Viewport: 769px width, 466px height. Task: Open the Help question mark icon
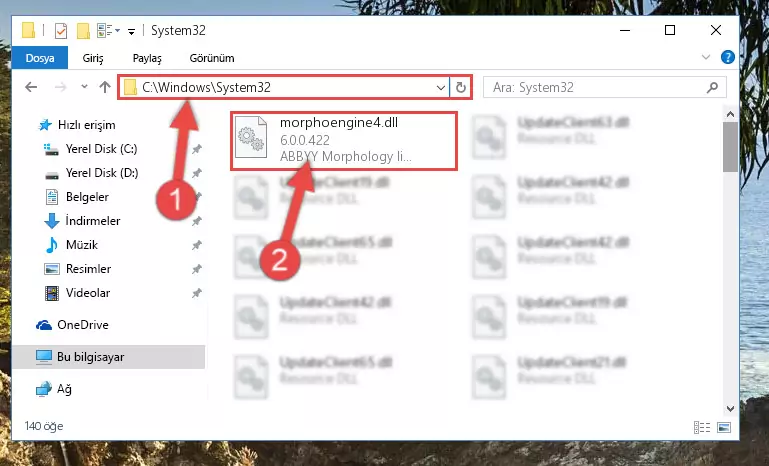point(728,57)
